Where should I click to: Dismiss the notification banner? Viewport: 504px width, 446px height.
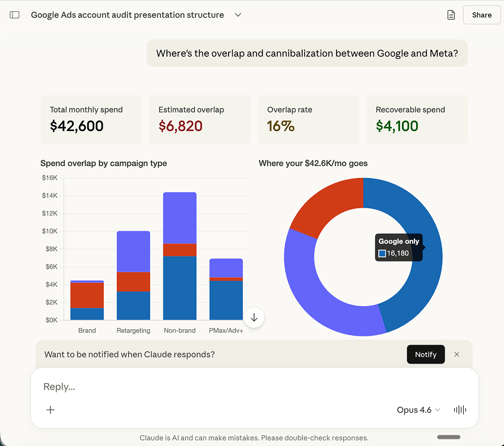pos(457,354)
